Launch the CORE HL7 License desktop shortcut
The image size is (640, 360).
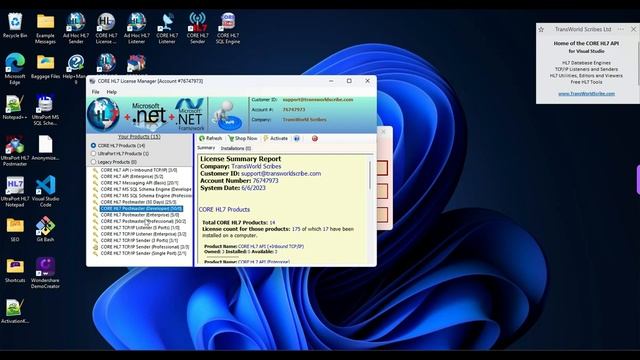click(x=106, y=28)
